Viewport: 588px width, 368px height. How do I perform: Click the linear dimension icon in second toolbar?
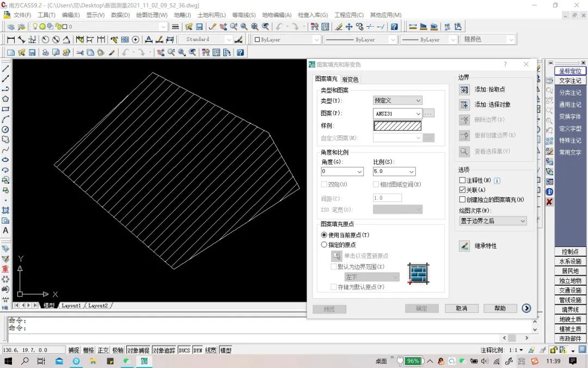[x=11, y=39]
